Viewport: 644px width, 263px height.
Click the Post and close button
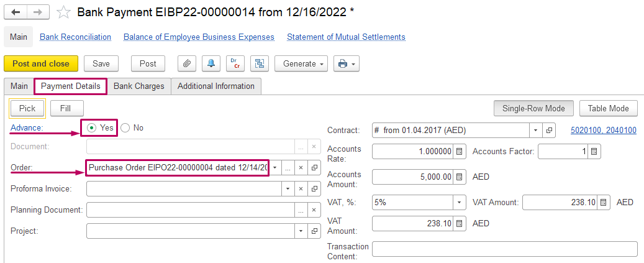point(40,63)
